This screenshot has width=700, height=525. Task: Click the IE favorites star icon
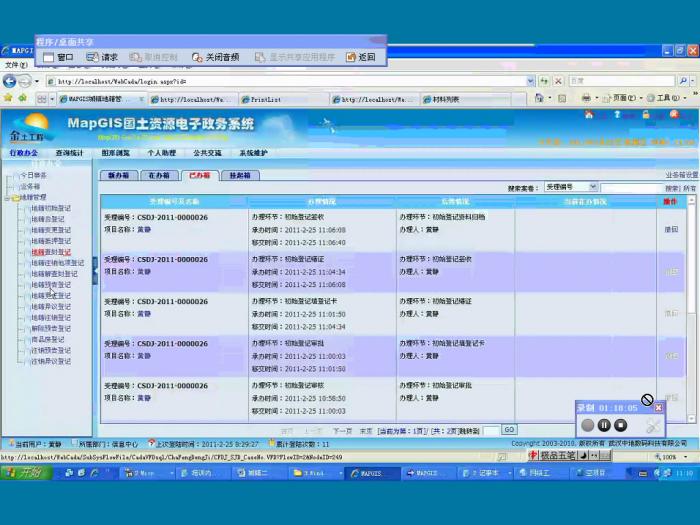pyautogui.click(x=8, y=99)
